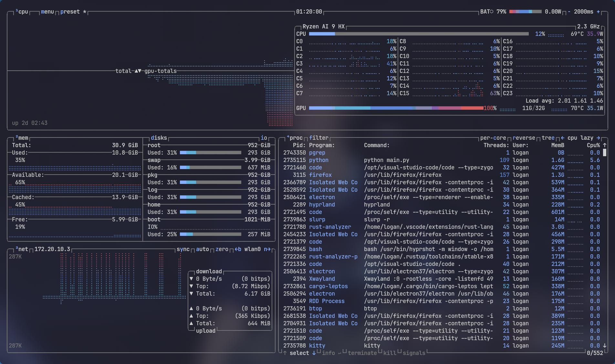This screenshot has height=364, width=615.
Task: Click terminate to end the selected process
Action: [362, 353]
